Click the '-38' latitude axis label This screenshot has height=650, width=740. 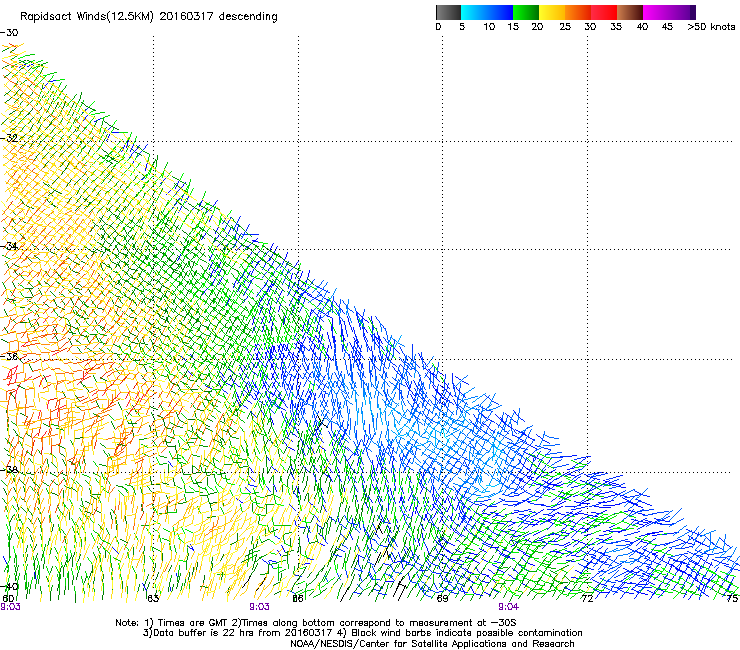click(x=9, y=470)
